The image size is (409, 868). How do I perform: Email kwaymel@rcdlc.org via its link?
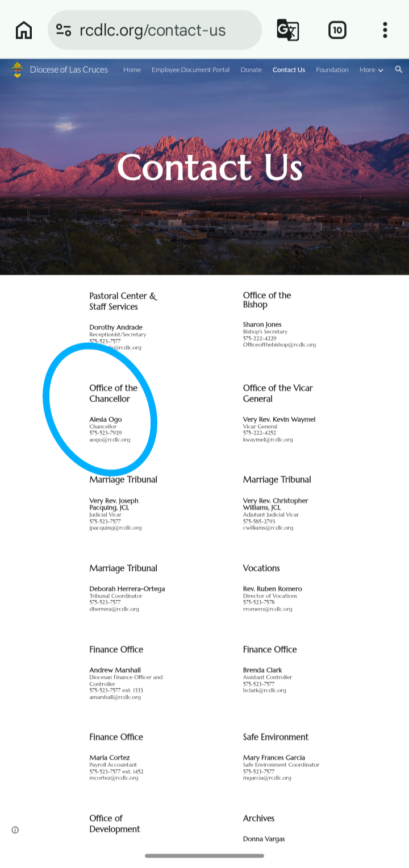(x=268, y=440)
